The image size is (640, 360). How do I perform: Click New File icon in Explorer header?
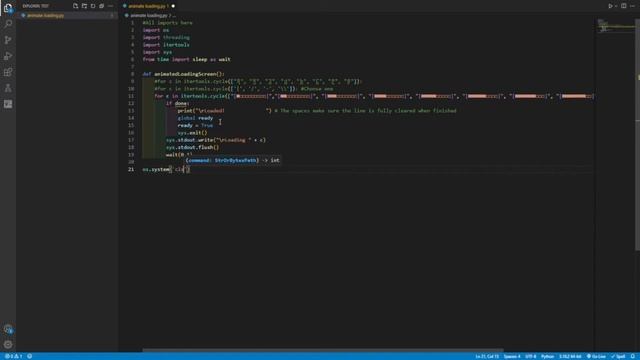click(x=76, y=6)
